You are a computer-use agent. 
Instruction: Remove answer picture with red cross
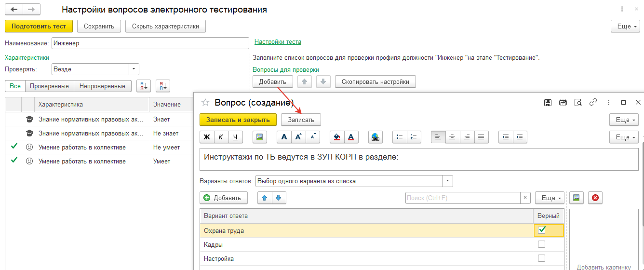tap(595, 198)
